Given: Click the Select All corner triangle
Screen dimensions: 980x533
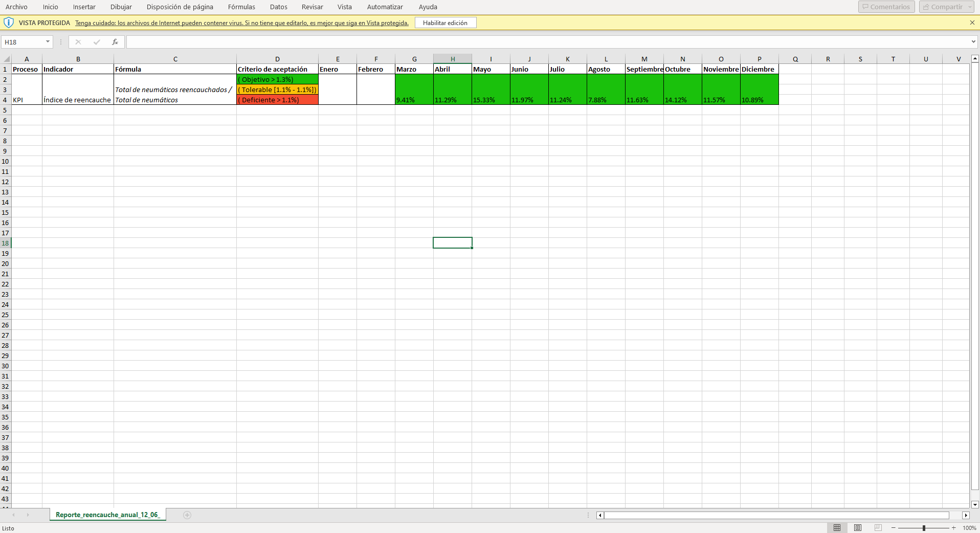Looking at the screenshot, I should (x=6, y=59).
